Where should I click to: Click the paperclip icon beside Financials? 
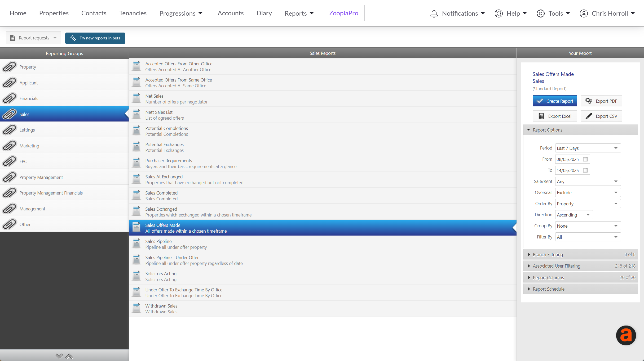click(10, 98)
